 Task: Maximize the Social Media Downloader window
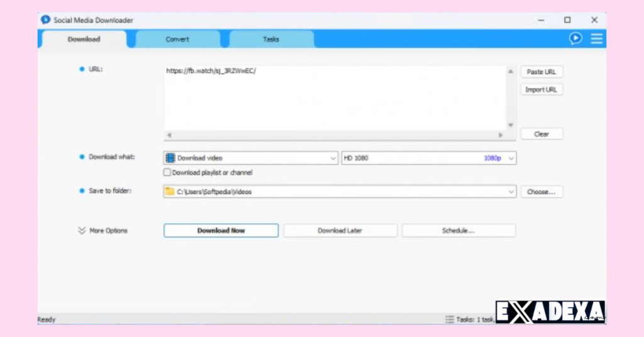point(567,20)
